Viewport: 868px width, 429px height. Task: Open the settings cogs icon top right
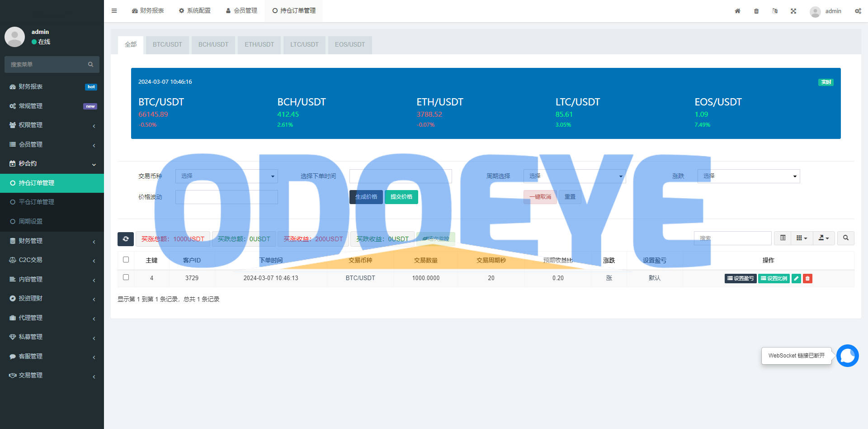tap(858, 11)
